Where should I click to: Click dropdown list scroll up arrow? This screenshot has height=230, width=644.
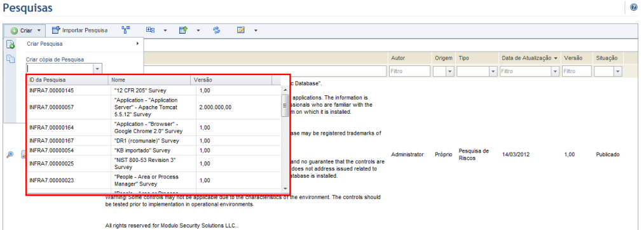pos(285,90)
